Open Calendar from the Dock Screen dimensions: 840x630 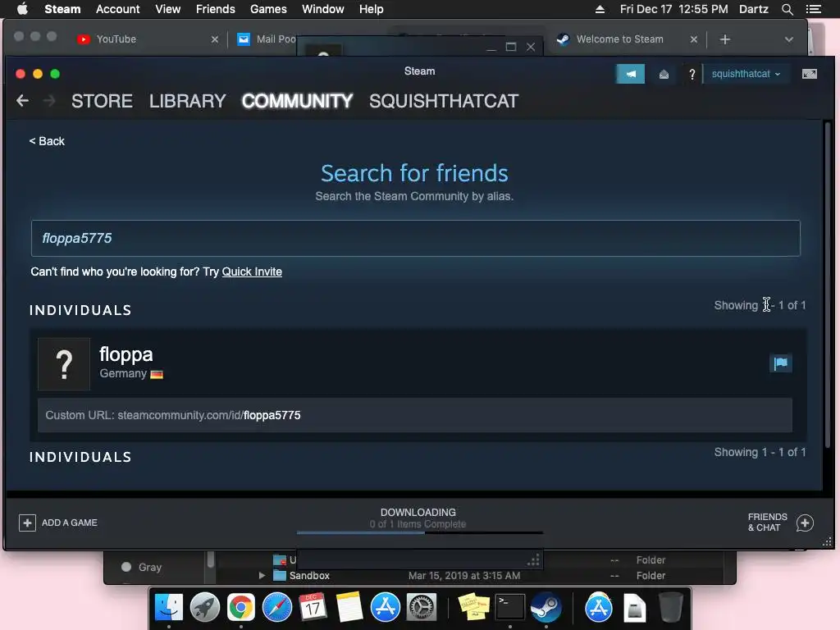313,608
